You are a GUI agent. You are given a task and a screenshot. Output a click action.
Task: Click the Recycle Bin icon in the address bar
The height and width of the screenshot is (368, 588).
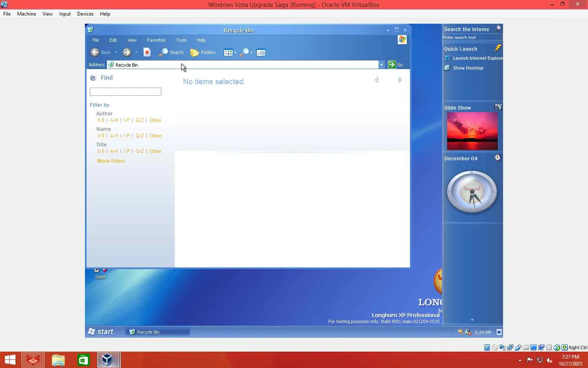[111, 65]
